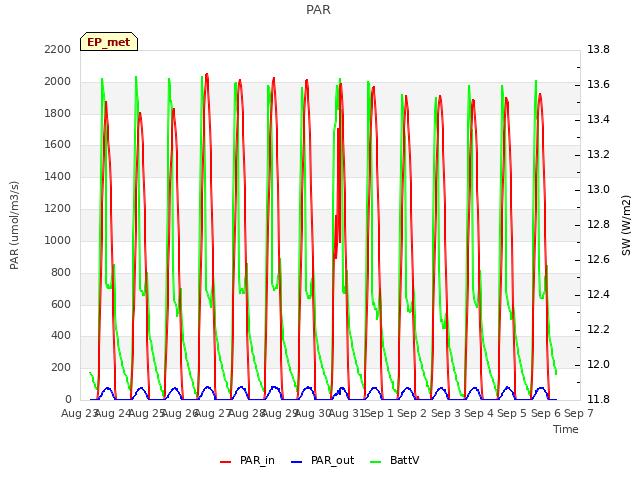Click the green BattV legend swatch

[375, 462]
